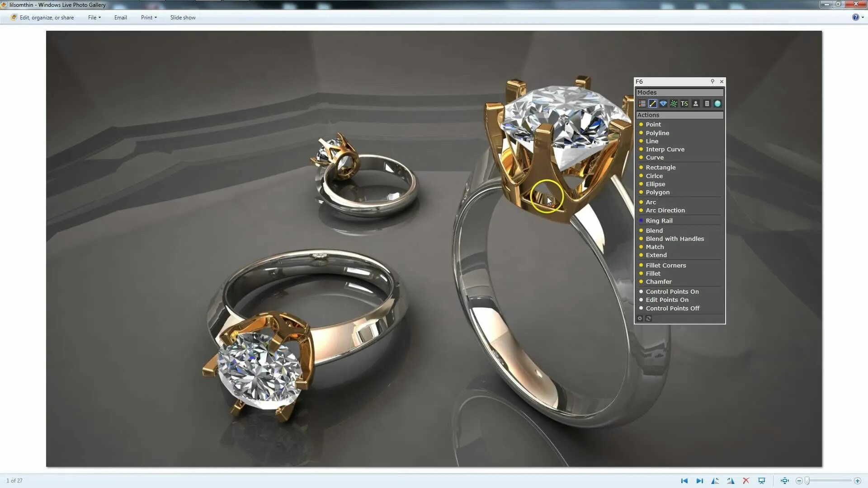The width and height of the screenshot is (868, 488).
Task: Click the Slide show menu item
Action: (x=183, y=18)
